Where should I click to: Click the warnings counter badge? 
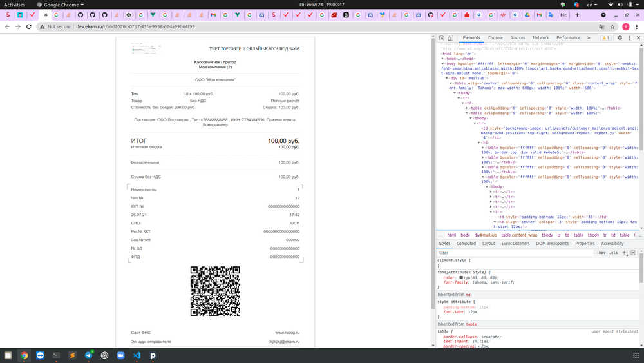pyautogui.click(x=605, y=38)
